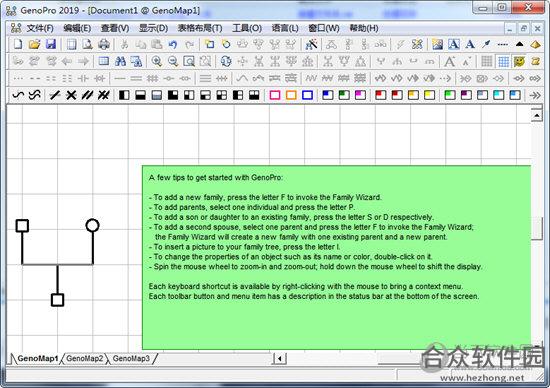The width and height of the screenshot is (550, 388).
Task: Pick the magenta corner fill swatch
Action: [x=360, y=95]
